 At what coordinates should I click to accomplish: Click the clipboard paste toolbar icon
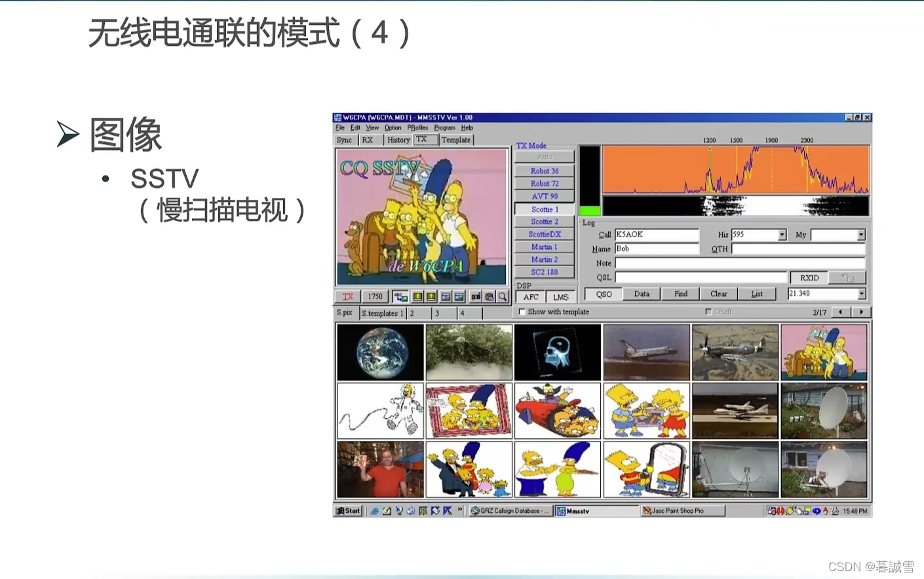pyautogui.click(x=489, y=297)
